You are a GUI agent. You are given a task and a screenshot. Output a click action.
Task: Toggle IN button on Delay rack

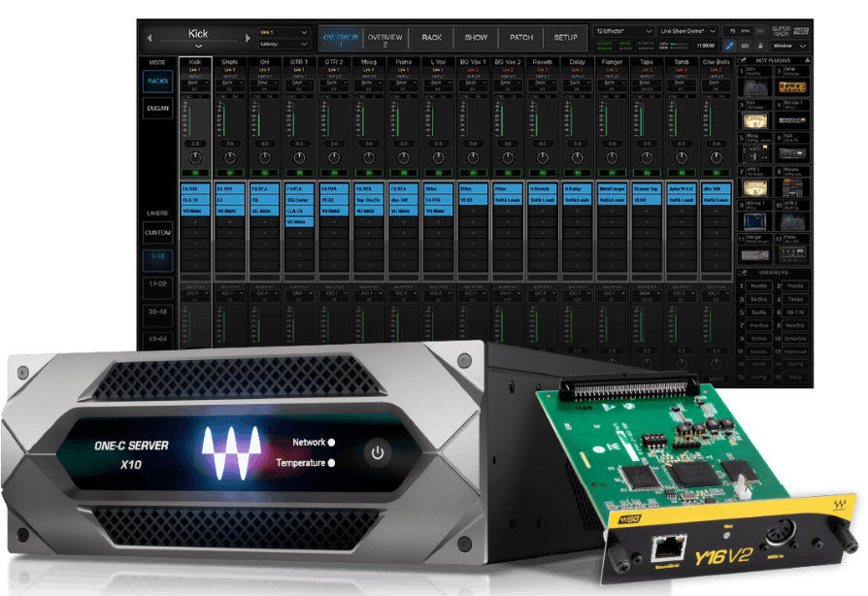click(578, 173)
